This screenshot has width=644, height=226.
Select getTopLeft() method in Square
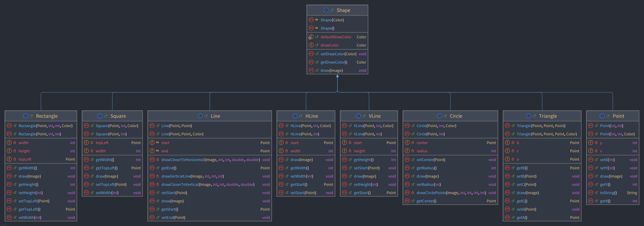(x=106, y=168)
